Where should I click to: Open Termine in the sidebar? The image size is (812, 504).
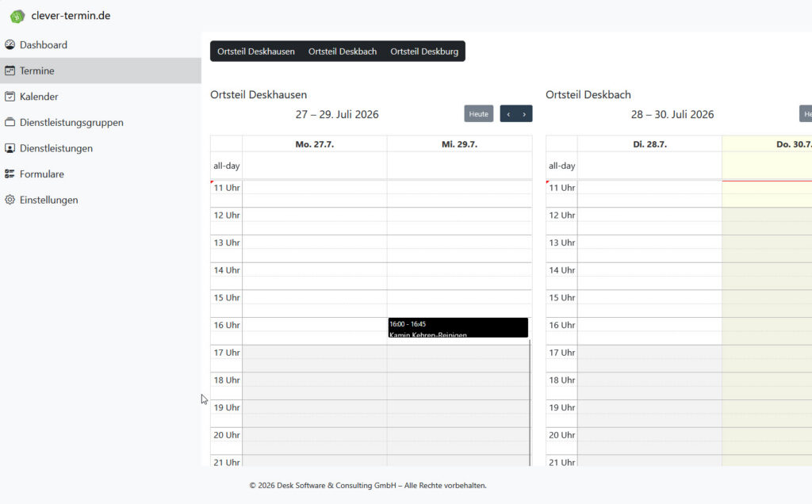(x=101, y=71)
